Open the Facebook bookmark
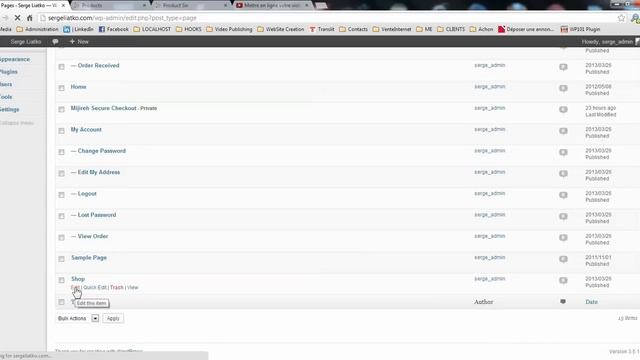 pos(113,29)
